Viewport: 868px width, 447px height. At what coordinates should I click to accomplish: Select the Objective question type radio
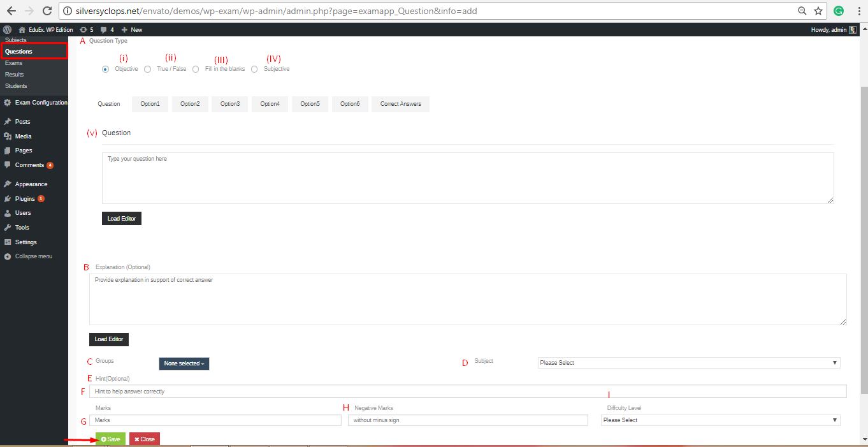tap(105, 69)
